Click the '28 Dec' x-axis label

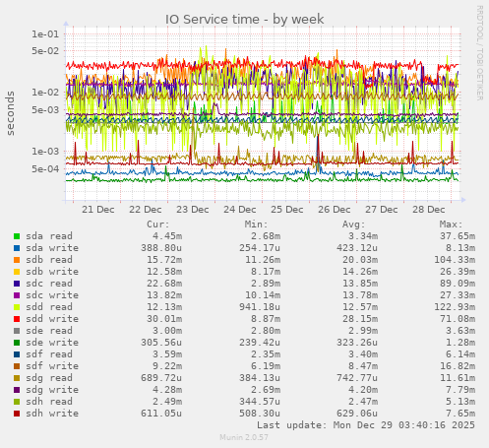click(x=429, y=210)
